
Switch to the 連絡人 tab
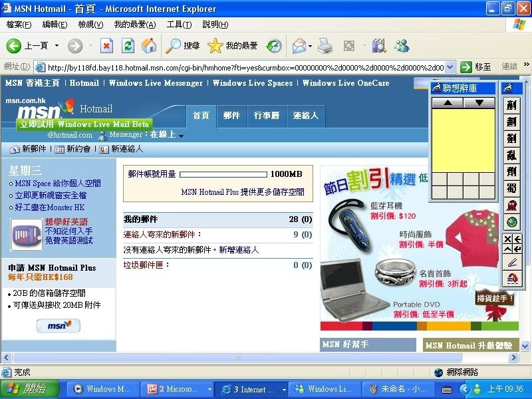pos(306,116)
